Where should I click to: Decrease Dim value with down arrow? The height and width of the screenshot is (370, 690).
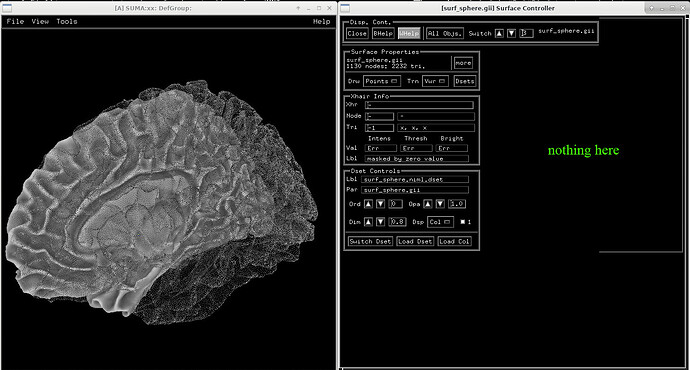(x=381, y=222)
